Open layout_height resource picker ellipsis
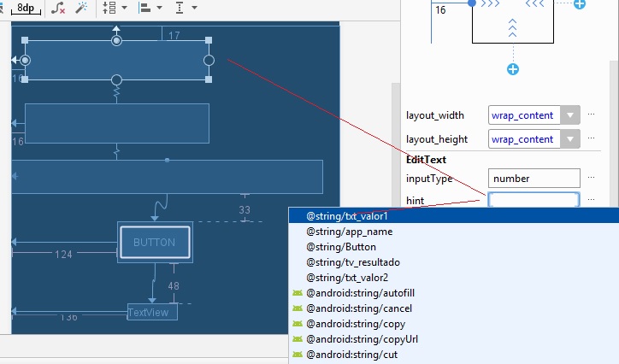The width and height of the screenshot is (619, 364). click(x=591, y=139)
